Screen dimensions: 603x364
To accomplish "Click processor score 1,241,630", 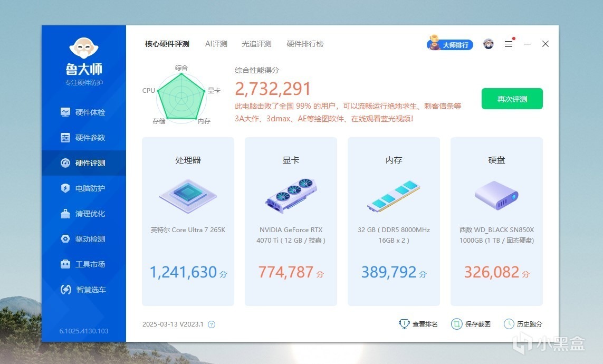I will [x=184, y=272].
